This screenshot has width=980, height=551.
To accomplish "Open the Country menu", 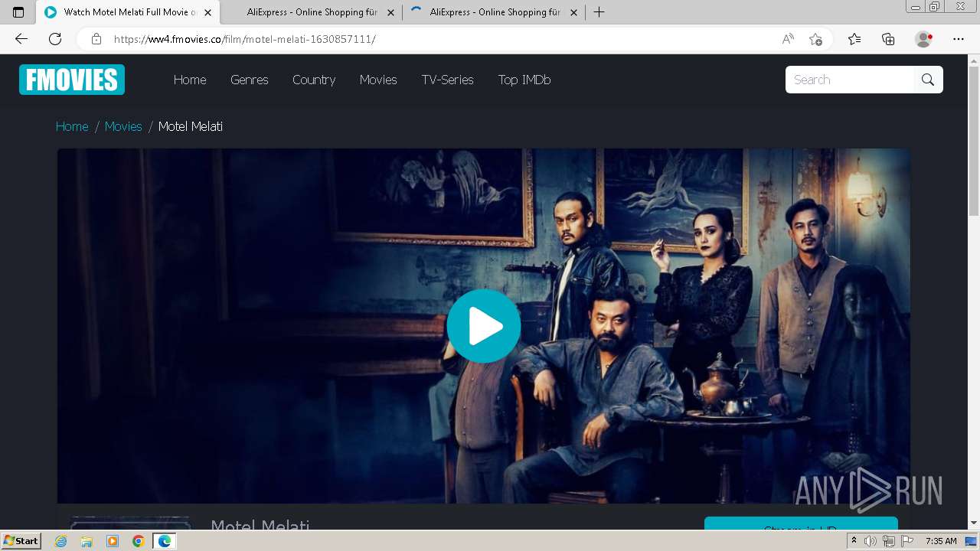I will 314,80.
